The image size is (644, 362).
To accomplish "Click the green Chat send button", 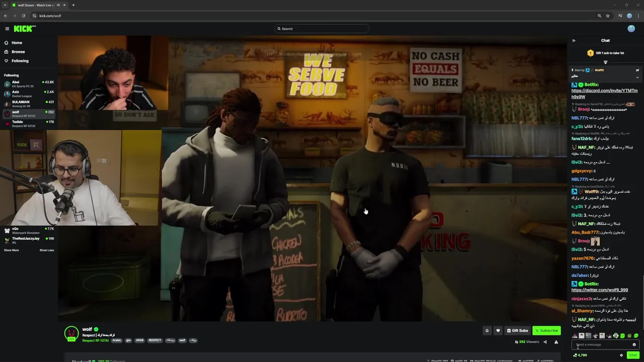I will click(x=633, y=355).
